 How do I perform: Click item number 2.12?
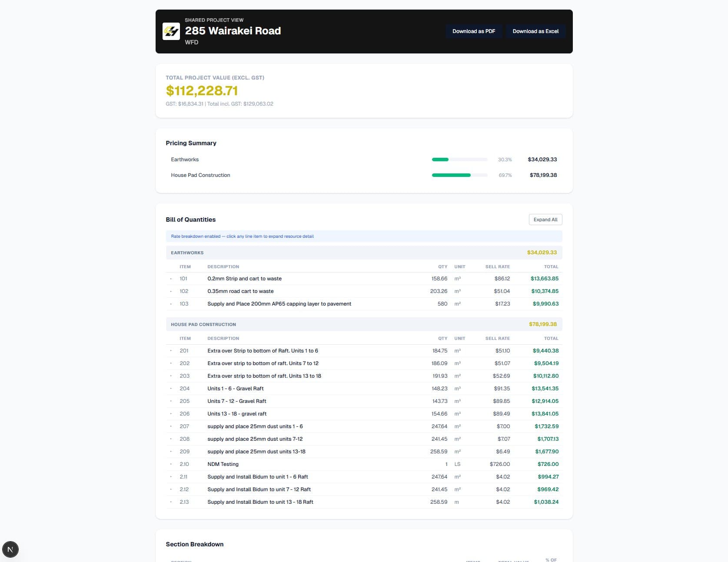point(184,489)
